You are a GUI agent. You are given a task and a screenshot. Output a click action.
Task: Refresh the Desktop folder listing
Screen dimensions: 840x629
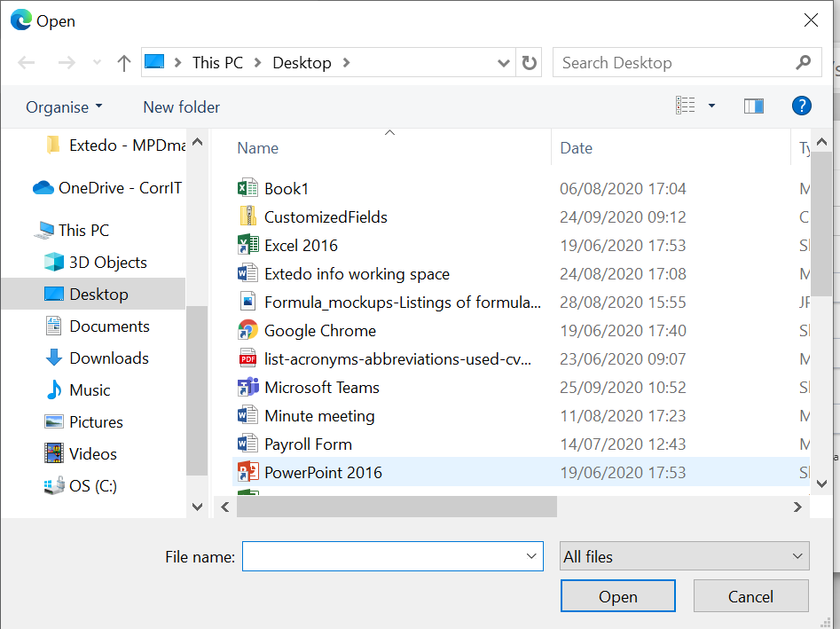pyautogui.click(x=530, y=63)
